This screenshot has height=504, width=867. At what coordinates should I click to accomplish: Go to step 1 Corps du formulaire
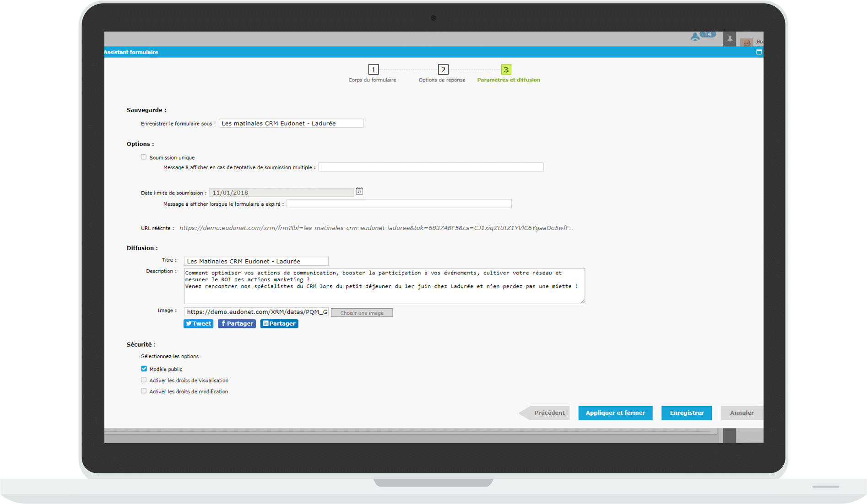pyautogui.click(x=373, y=70)
